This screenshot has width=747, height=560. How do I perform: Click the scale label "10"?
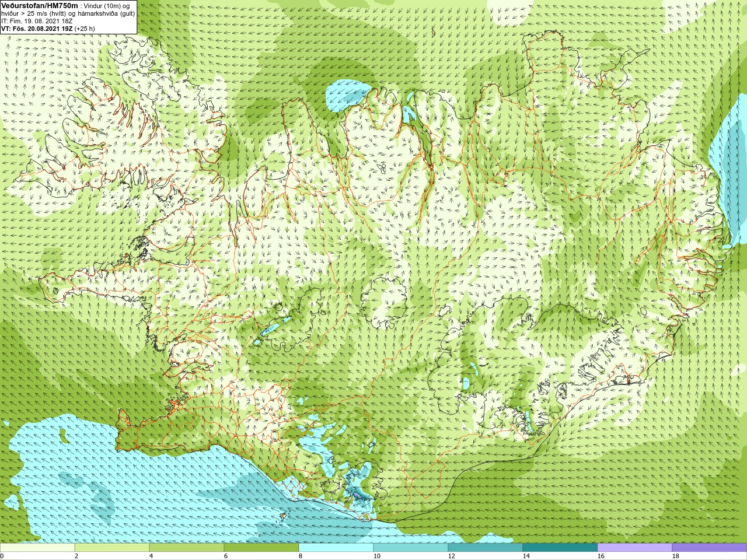coord(376,556)
